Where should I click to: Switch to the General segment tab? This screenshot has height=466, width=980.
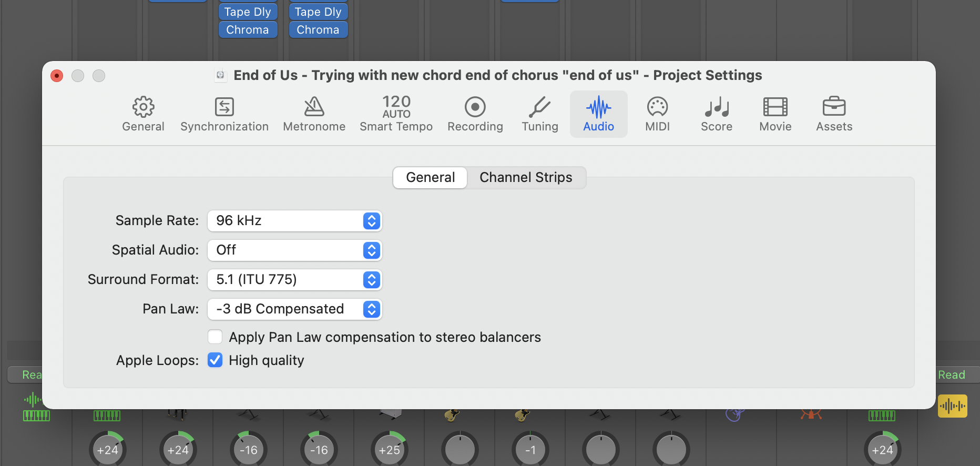(430, 178)
